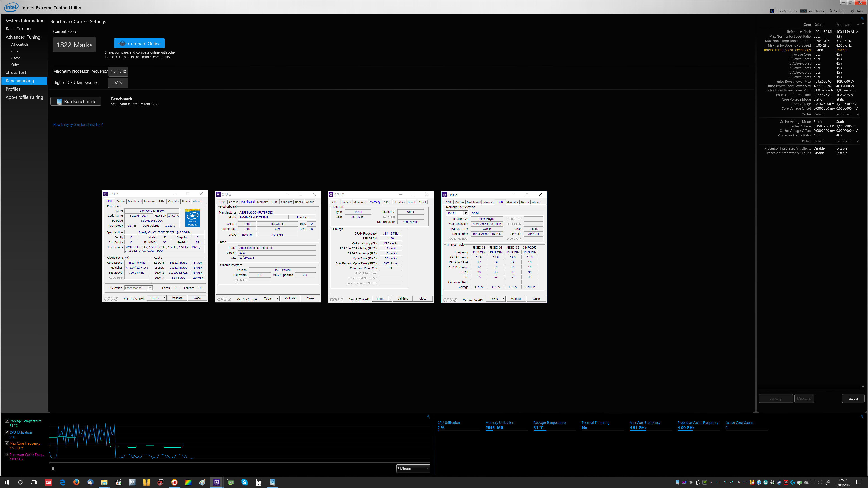This screenshot has width=868, height=488.
Task: Switch to Graphics tab in CPU-Z Memory window
Action: pyautogui.click(x=399, y=202)
